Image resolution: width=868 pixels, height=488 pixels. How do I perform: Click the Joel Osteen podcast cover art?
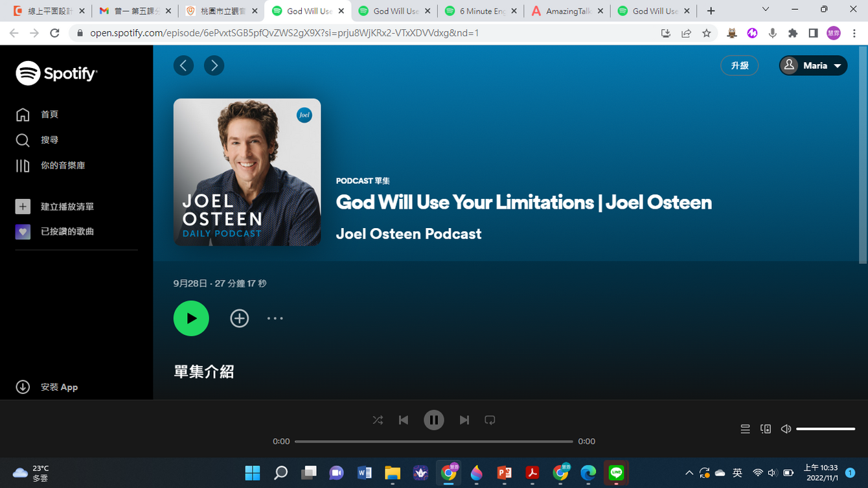(x=247, y=172)
